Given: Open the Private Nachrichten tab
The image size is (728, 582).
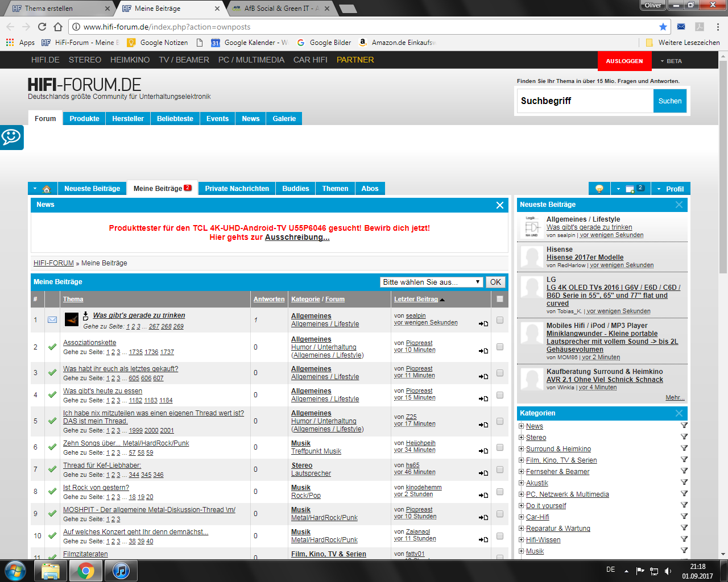Looking at the screenshot, I should [x=237, y=189].
